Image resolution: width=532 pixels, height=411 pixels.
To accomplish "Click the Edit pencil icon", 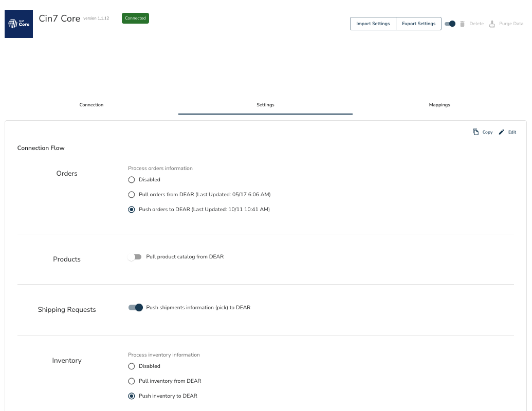I will tap(502, 132).
